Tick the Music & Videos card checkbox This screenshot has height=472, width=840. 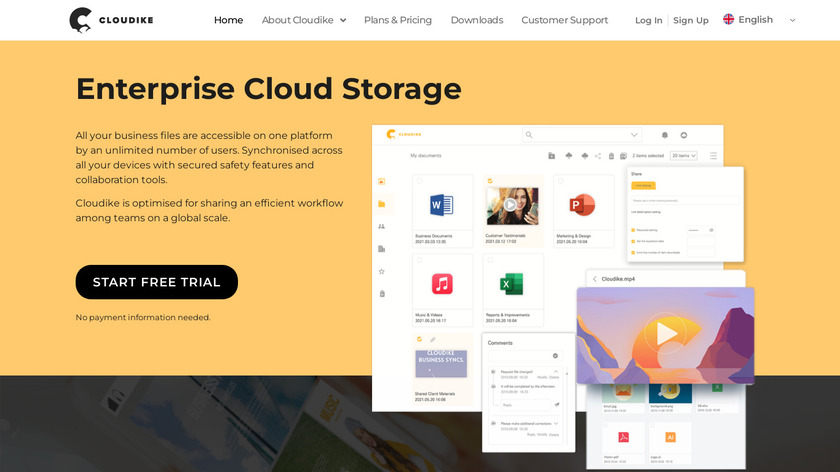pyautogui.click(x=419, y=260)
